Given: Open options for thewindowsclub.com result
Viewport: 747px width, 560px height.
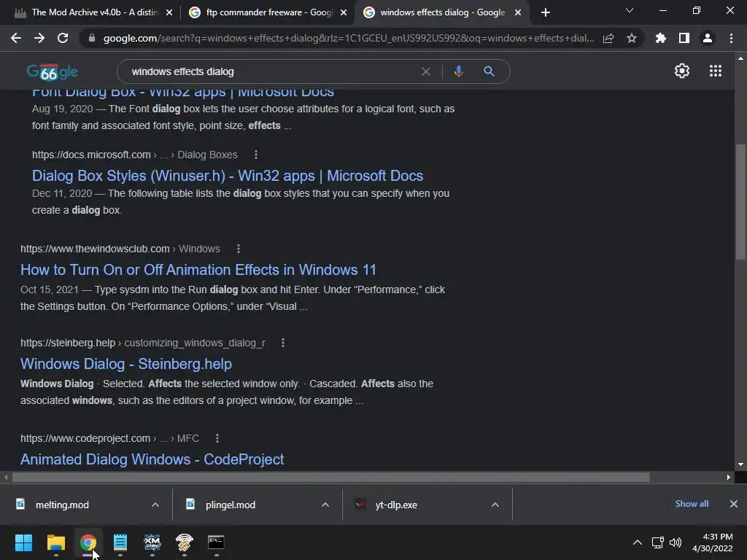Looking at the screenshot, I should click(x=239, y=249).
